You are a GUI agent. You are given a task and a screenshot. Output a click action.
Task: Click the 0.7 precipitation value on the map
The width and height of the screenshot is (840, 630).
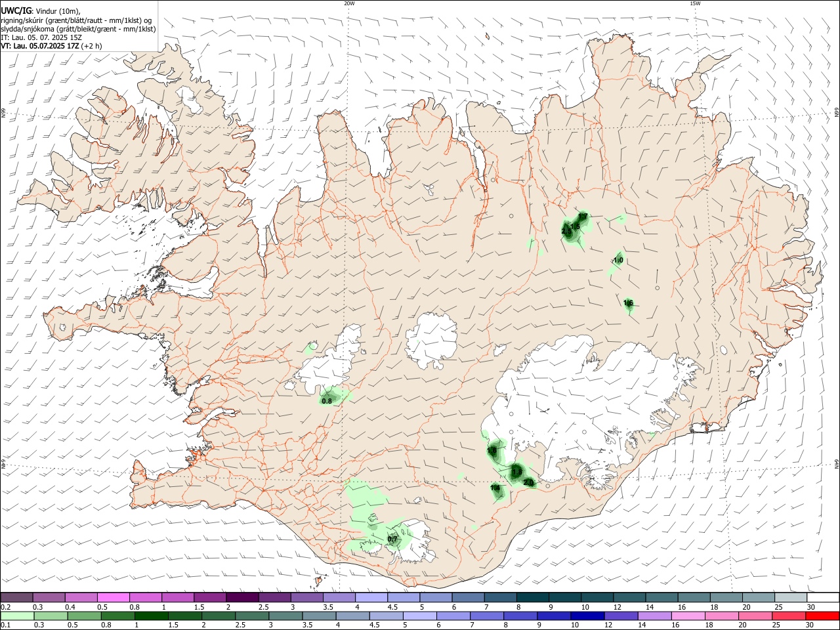tap(392, 539)
